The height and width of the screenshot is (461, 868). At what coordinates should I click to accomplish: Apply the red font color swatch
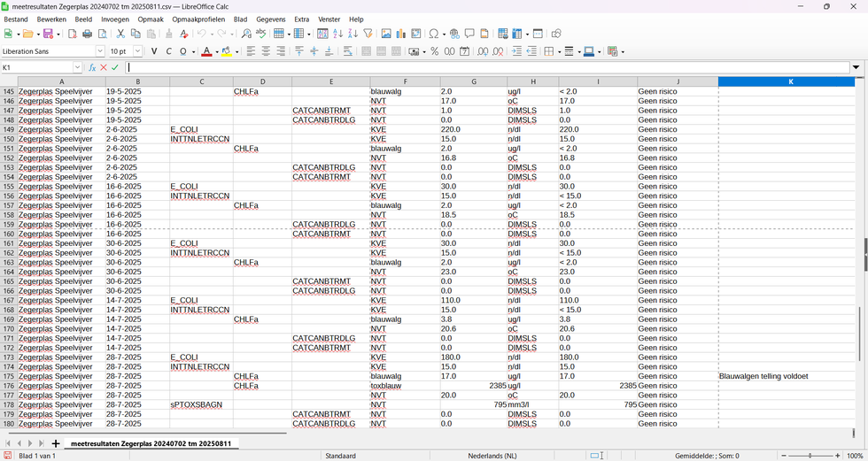tap(206, 51)
